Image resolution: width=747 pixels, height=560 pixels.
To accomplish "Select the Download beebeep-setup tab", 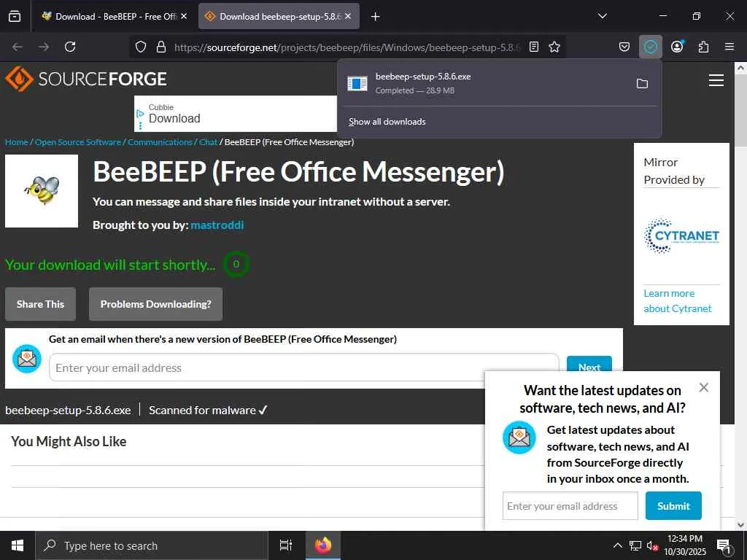I will coord(279,16).
